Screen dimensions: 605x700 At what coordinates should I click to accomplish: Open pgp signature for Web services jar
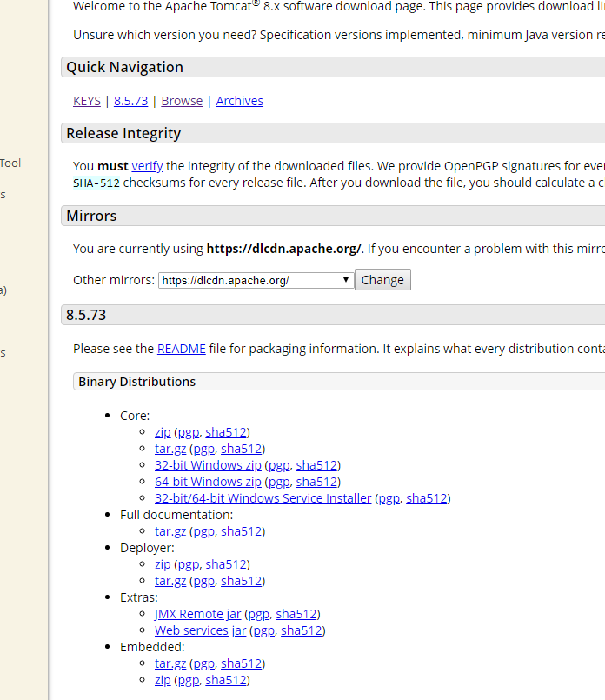click(264, 630)
